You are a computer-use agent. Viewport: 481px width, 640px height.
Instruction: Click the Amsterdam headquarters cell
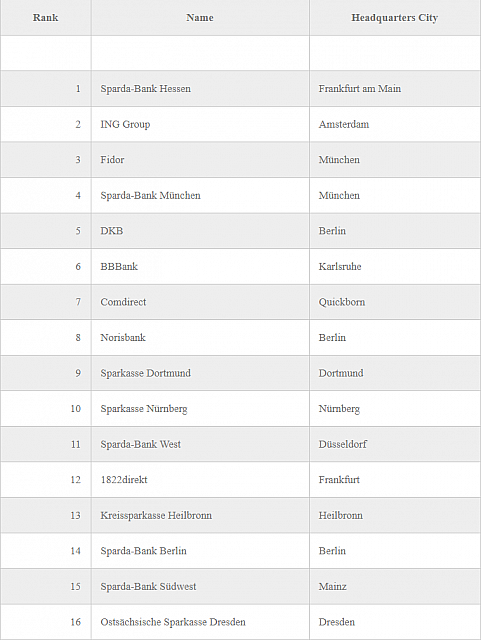[x=395, y=124]
